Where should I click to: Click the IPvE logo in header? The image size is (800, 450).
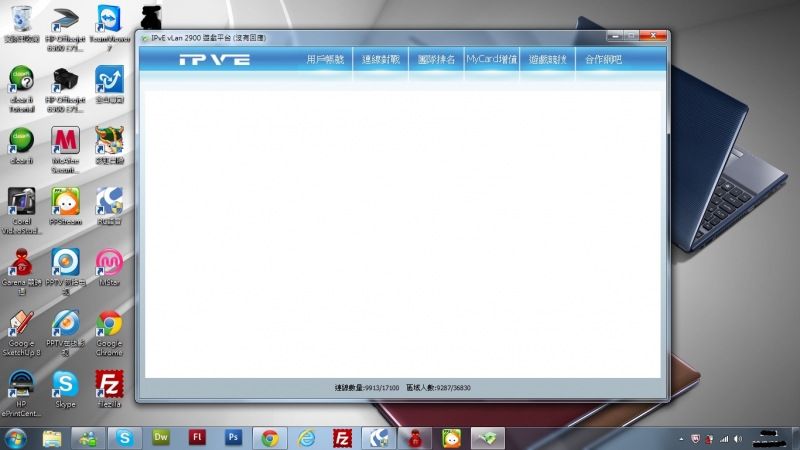215,60
